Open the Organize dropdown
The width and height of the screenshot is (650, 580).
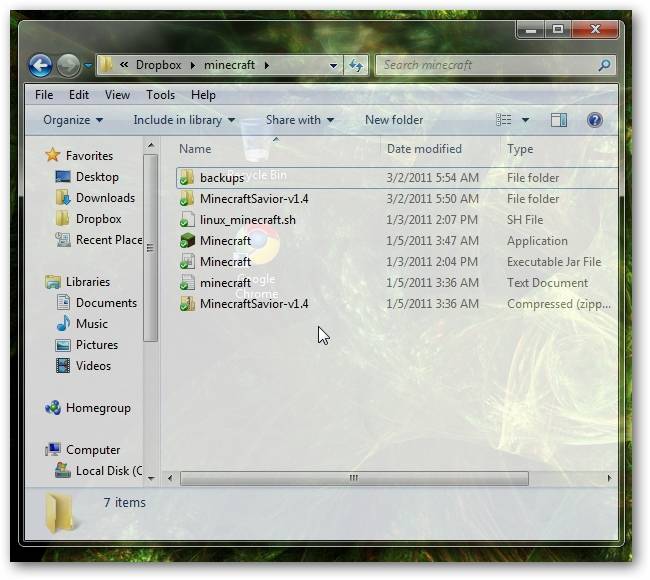coord(73,120)
